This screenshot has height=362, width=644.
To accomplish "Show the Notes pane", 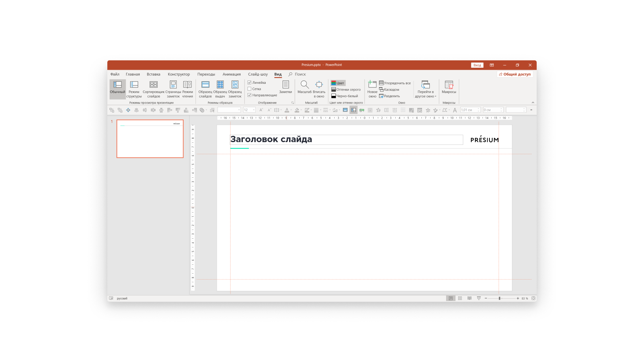I will (x=285, y=89).
